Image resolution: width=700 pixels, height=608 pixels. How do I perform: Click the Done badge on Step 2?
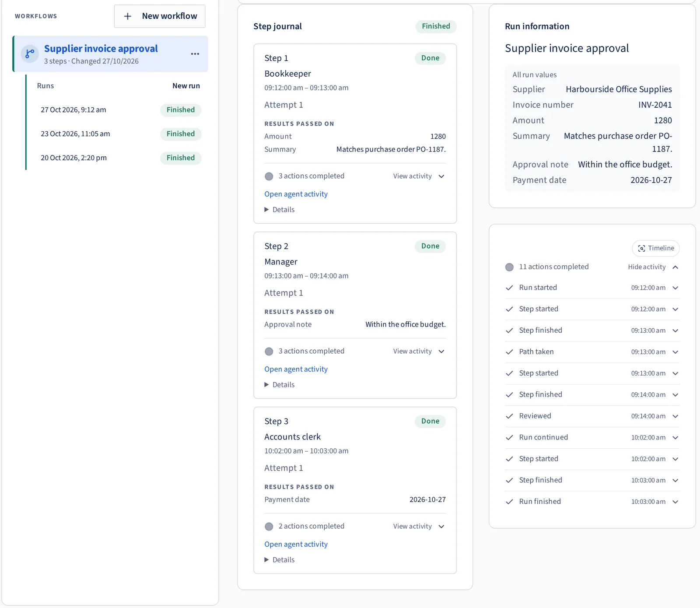pos(430,246)
